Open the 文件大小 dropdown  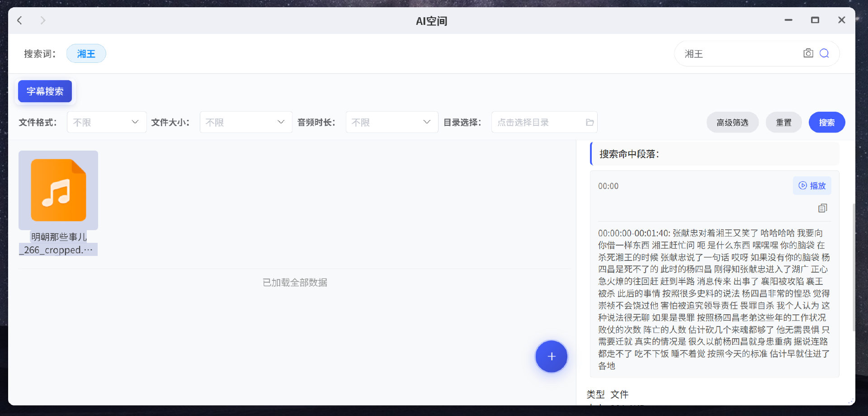click(246, 122)
